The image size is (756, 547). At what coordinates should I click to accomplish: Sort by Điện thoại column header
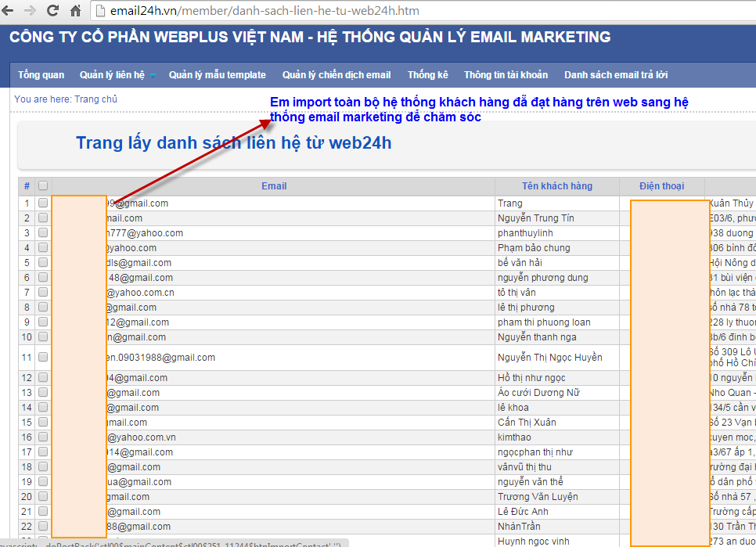click(661, 186)
